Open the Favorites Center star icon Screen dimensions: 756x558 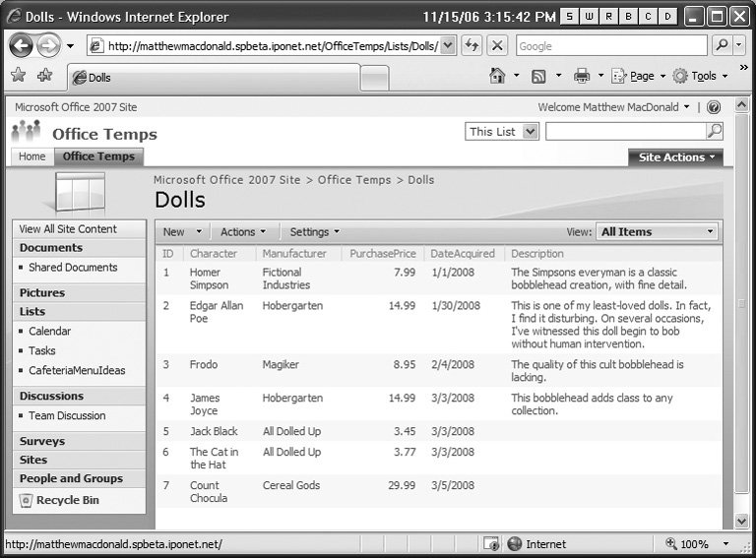point(19,75)
